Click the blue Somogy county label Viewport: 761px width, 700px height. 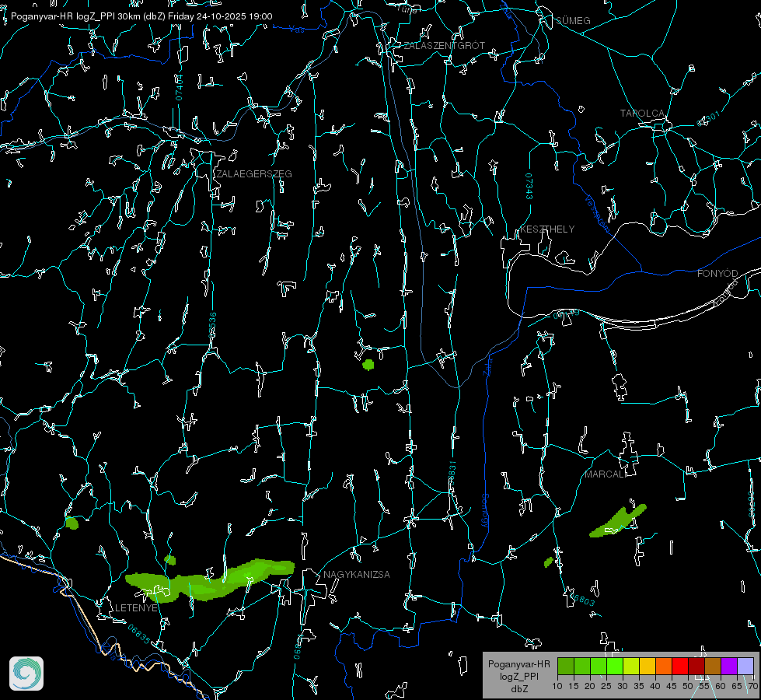pyautogui.click(x=485, y=510)
